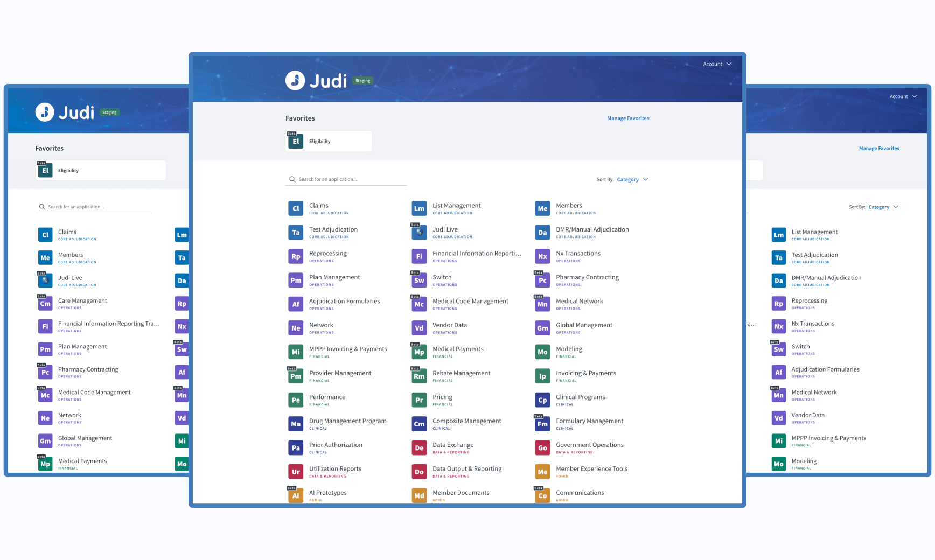
Task: Launch the Pricing 'Pr' icon
Action: (x=419, y=400)
